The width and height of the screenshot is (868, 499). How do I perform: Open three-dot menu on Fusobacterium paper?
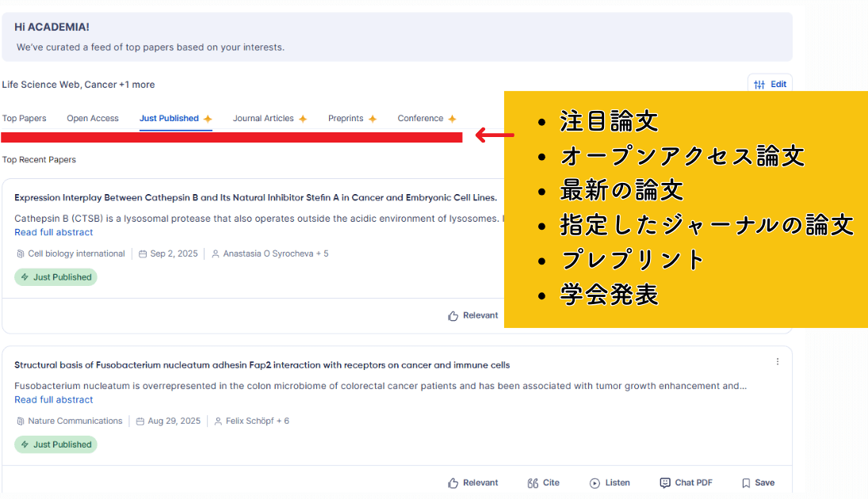pos(778,361)
